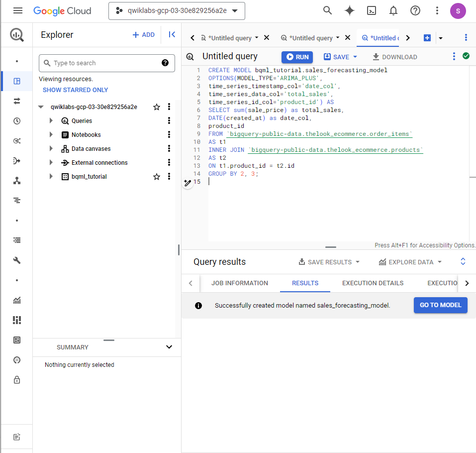
Task: Open the notifications bell
Action: (393, 10)
